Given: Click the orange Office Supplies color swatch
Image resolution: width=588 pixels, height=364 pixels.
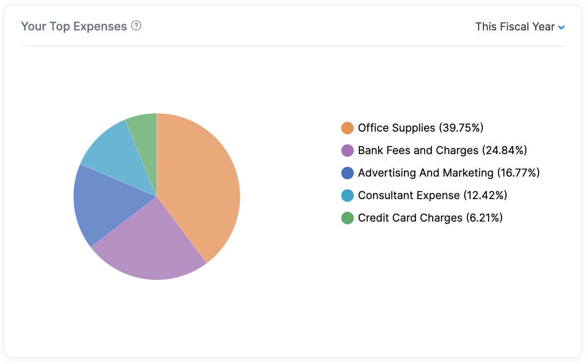Looking at the screenshot, I should coord(347,128).
